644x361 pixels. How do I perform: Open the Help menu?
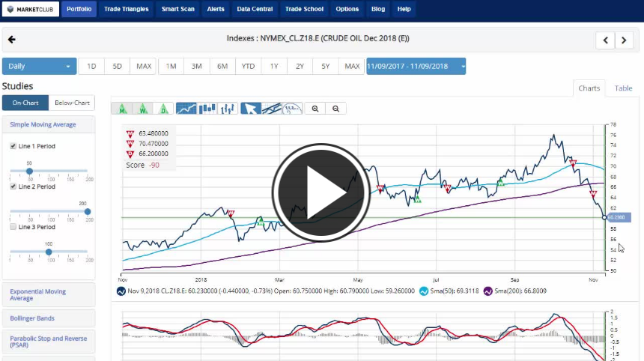click(x=404, y=9)
